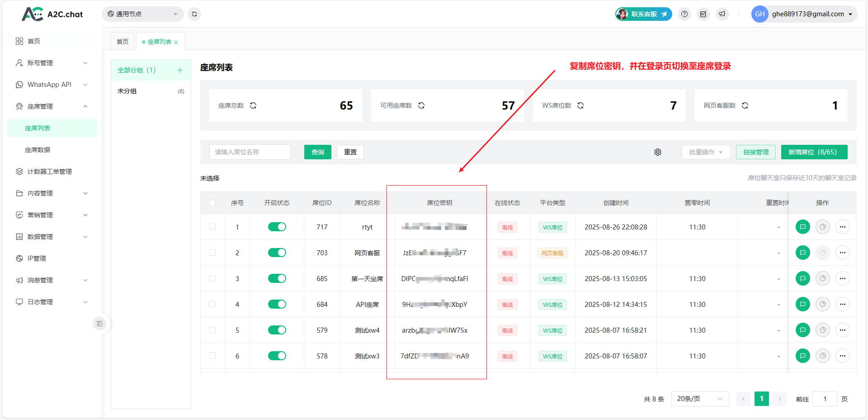This screenshot has height=420, width=868.
Task: Select the checkbox for row 3
Action: [x=212, y=278]
